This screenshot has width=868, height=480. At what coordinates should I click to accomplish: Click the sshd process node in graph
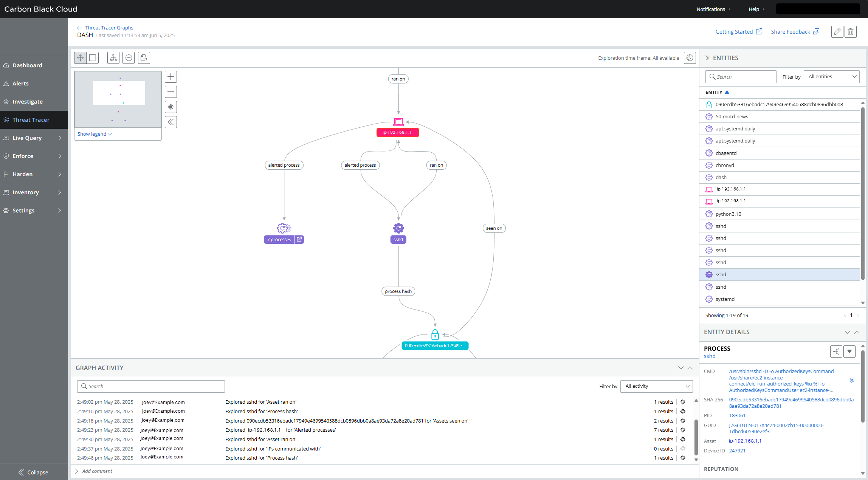[398, 233]
